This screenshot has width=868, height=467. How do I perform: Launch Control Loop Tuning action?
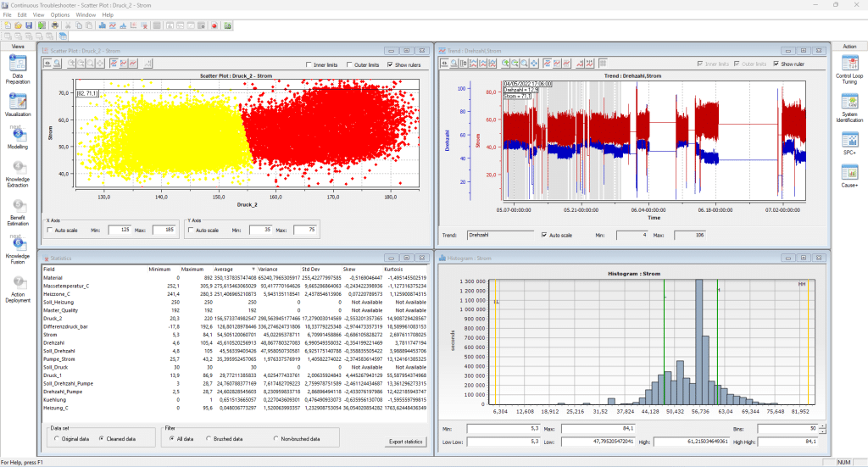point(849,64)
